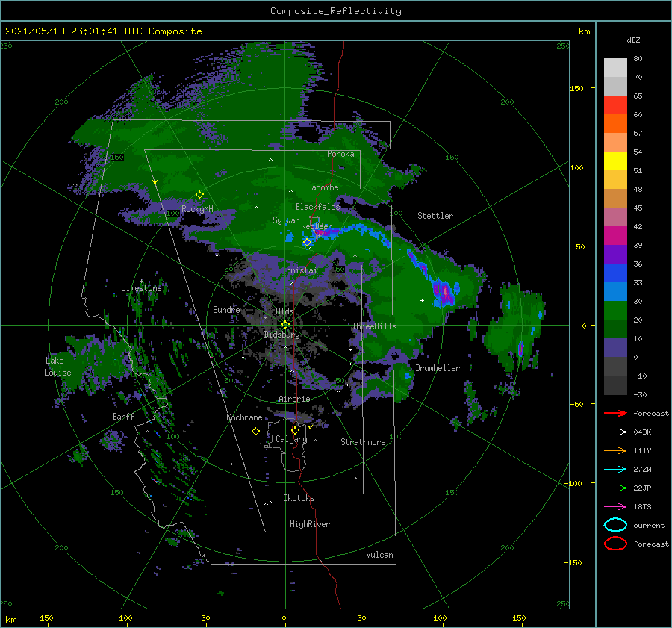Click the Strathmore city label
The width and height of the screenshot is (672, 628).
tap(363, 442)
